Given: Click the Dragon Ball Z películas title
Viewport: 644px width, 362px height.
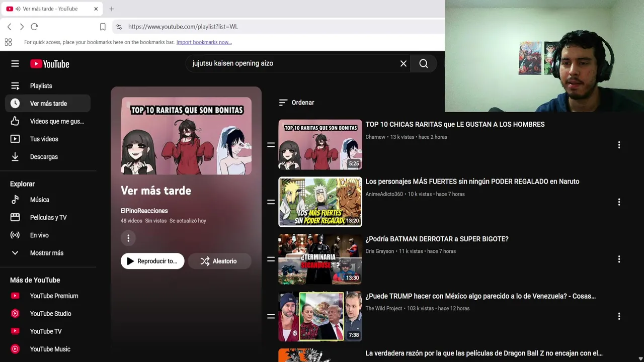Looking at the screenshot, I should tap(484, 353).
